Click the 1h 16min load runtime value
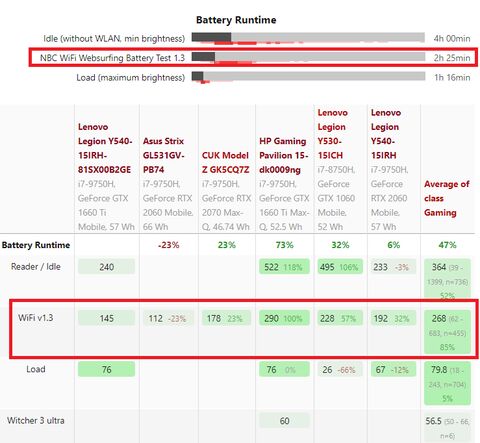The width and height of the screenshot is (480, 443). coord(452,77)
